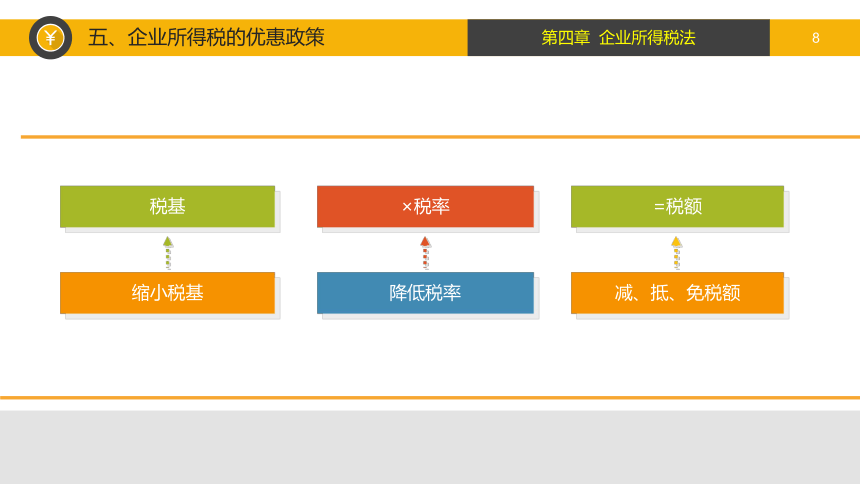Click the page number 8

click(x=816, y=38)
